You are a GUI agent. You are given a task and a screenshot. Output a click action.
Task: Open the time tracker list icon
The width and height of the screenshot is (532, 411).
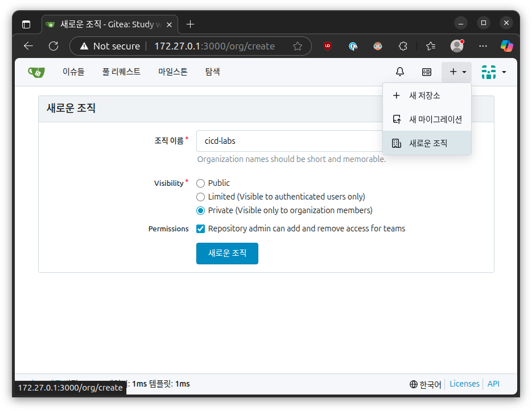point(427,72)
